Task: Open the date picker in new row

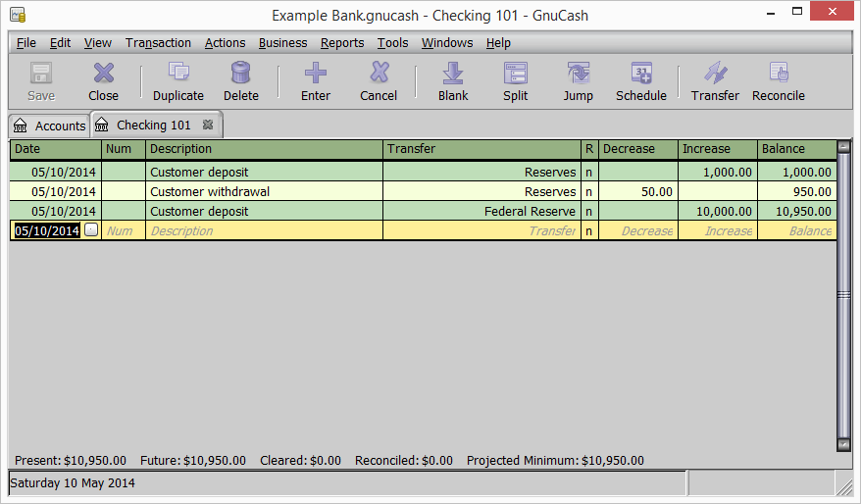Action: pos(91,230)
